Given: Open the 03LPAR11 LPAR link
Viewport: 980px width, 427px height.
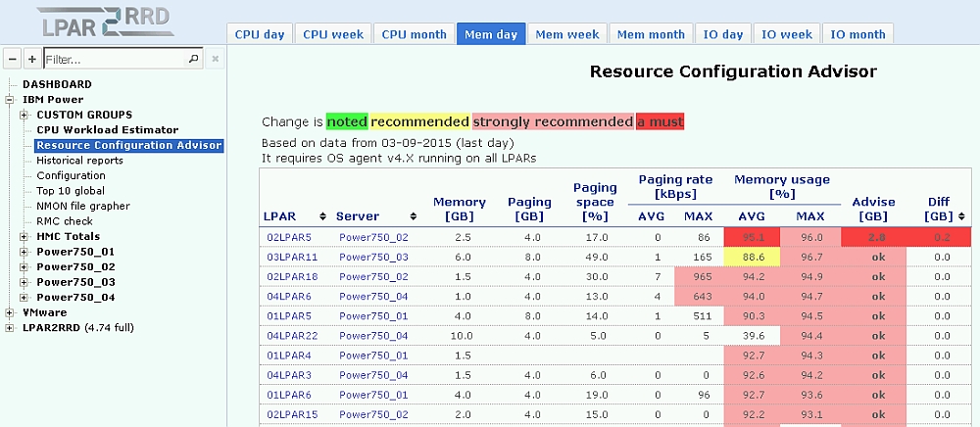Looking at the screenshot, I should pyautogui.click(x=292, y=258).
